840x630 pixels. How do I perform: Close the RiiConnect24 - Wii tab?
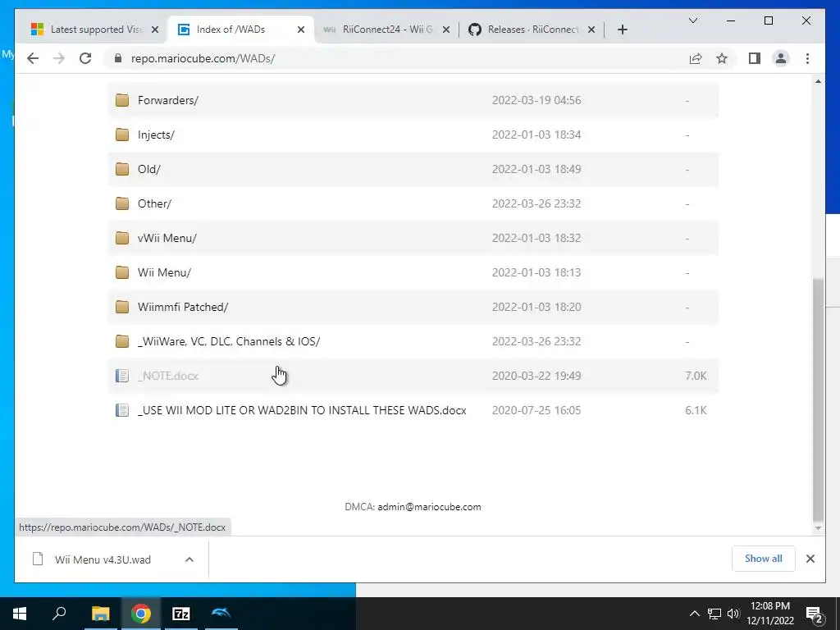[x=446, y=30]
